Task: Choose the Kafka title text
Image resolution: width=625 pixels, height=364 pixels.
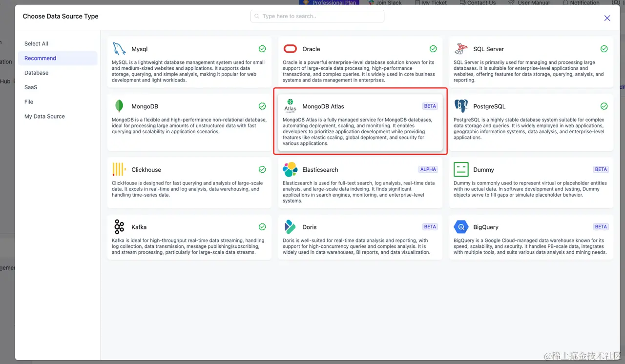Action: tap(139, 227)
